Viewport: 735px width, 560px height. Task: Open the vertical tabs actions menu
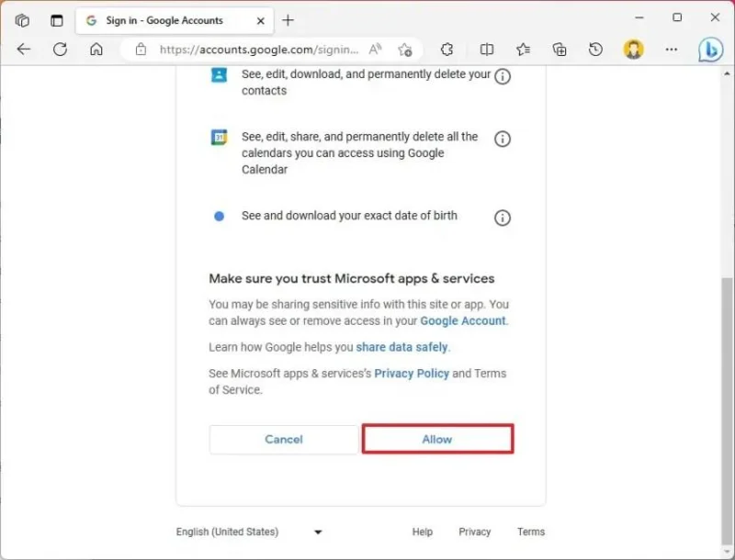(x=57, y=20)
